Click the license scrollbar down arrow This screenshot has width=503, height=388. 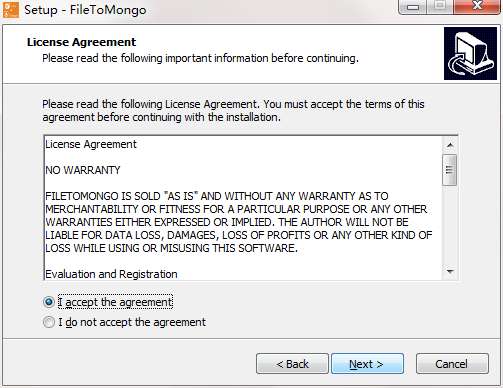coord(450,272)
